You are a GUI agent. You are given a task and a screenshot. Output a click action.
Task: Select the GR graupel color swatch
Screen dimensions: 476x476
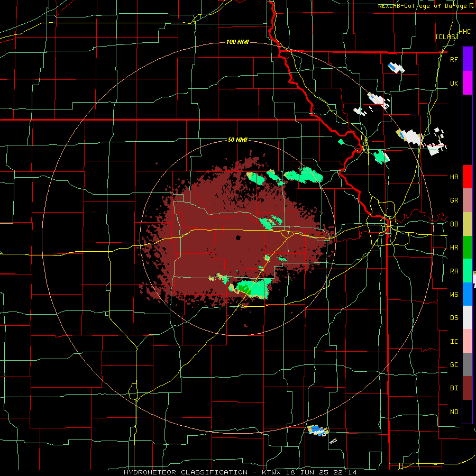pos(467,200)
